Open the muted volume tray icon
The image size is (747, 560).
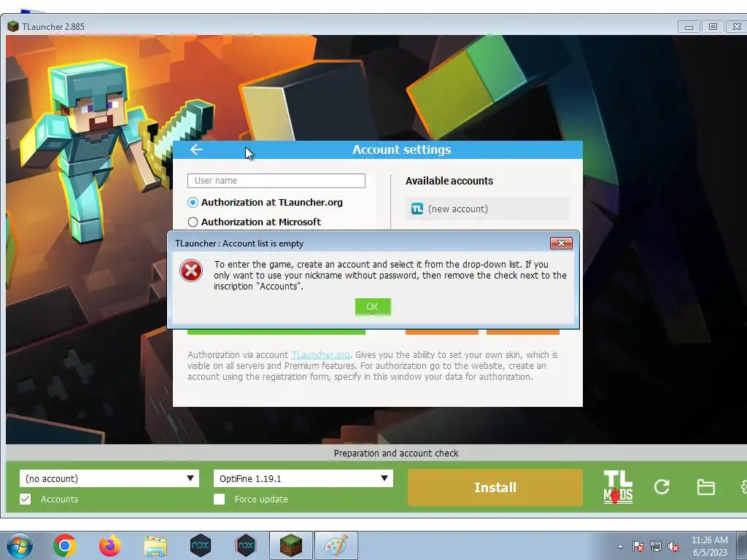pyautogui.click(x=673, y=546)
